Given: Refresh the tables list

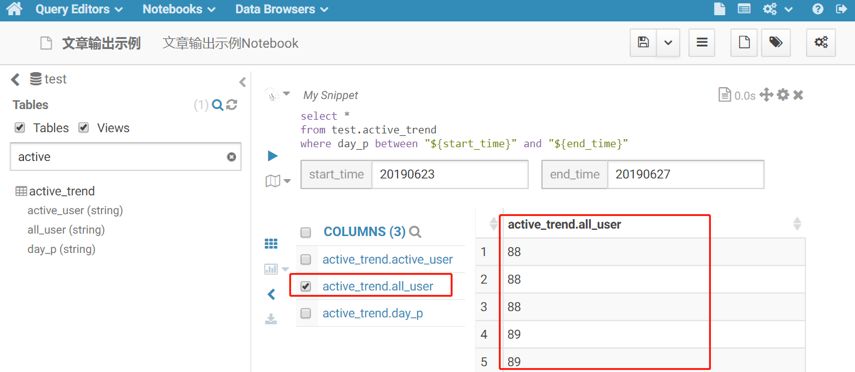Looking at the screenshot, I should tap(232, 105).
